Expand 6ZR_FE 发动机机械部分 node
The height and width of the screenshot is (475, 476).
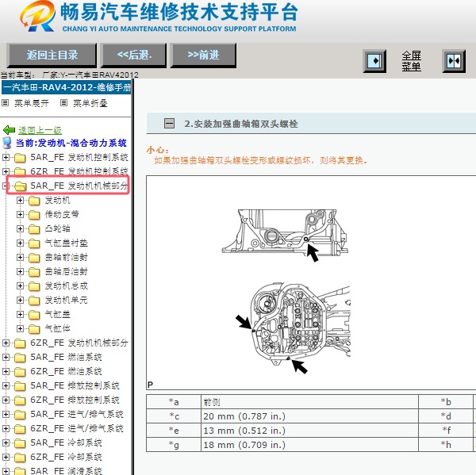pos(6,343)
